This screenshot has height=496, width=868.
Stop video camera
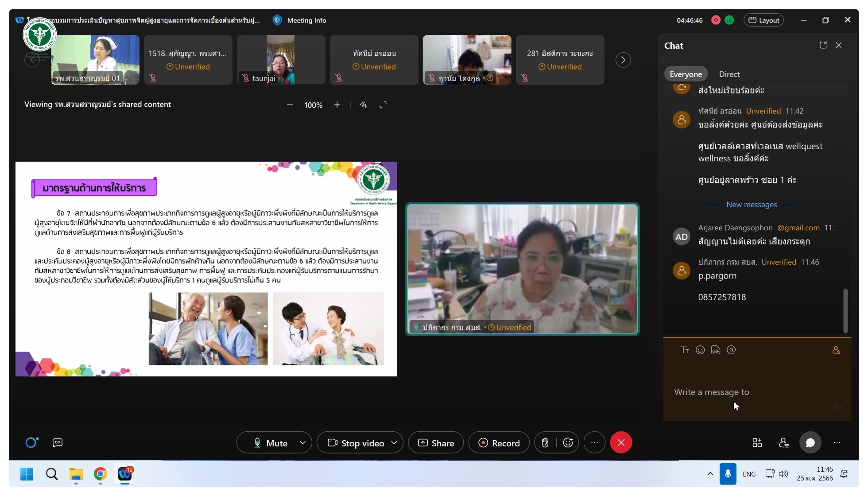(x=356, y=443)
